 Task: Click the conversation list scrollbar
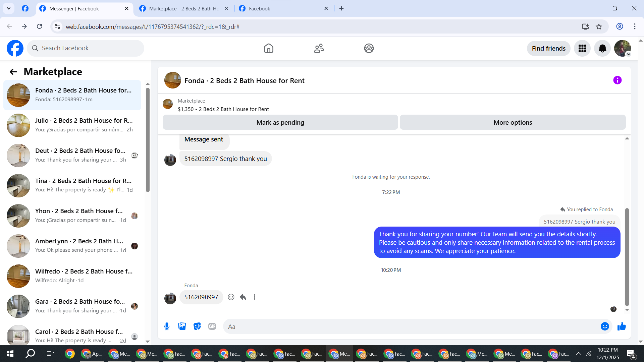[x=148, y=140]
